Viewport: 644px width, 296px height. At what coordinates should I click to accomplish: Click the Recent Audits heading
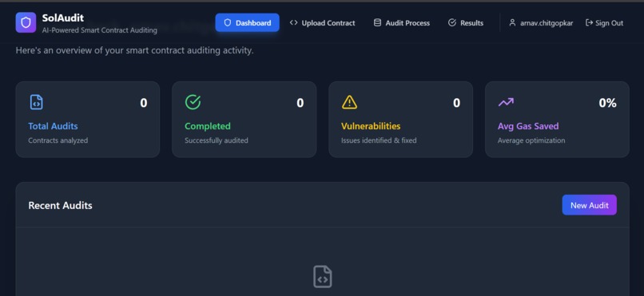(61, 205)
